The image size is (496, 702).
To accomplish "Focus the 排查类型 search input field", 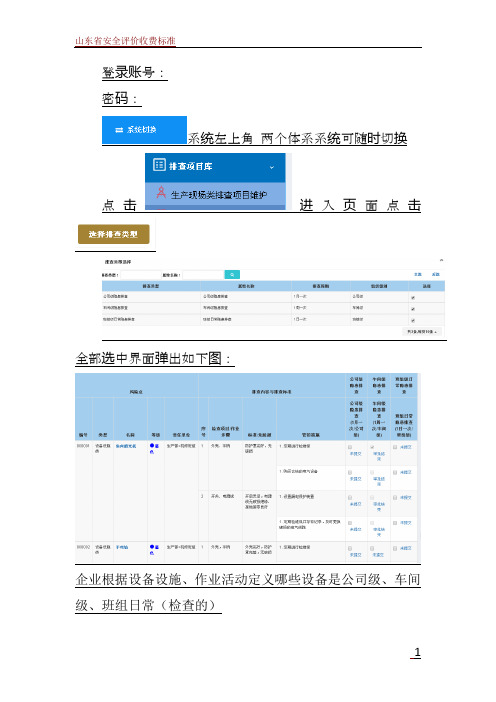I will point(140,274).
